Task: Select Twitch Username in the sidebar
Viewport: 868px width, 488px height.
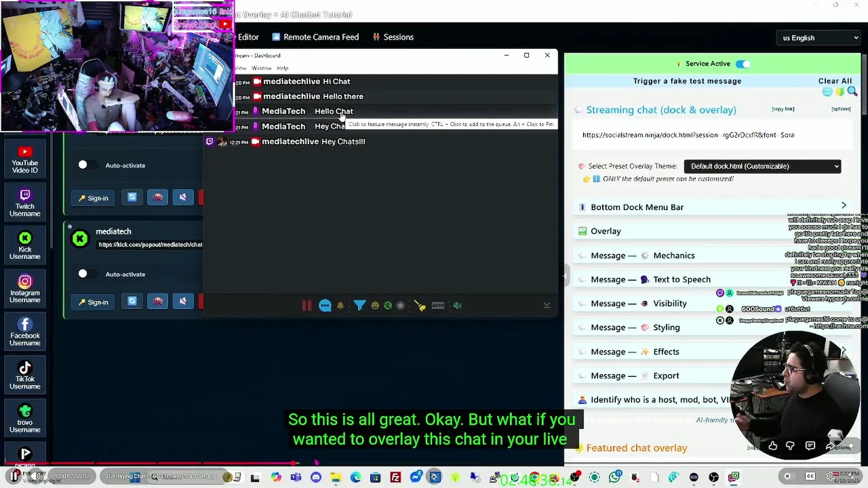Action: tap(25, 203)
